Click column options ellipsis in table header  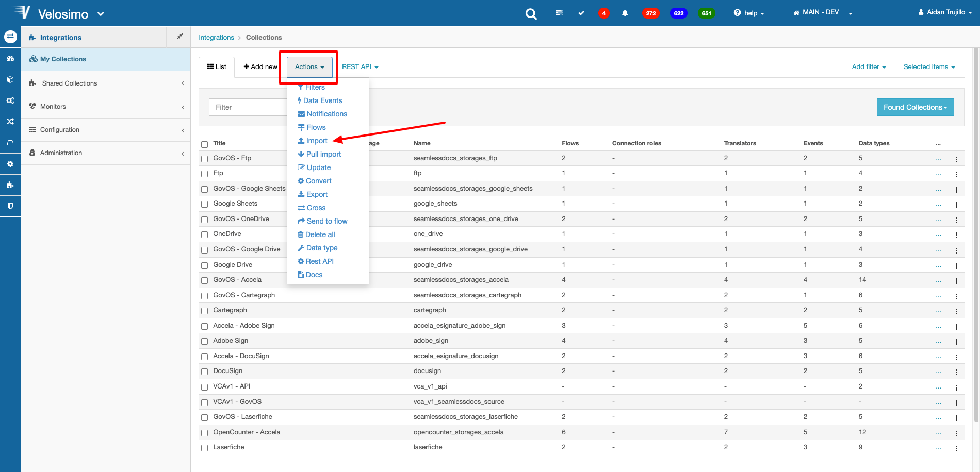coord(938,144)
